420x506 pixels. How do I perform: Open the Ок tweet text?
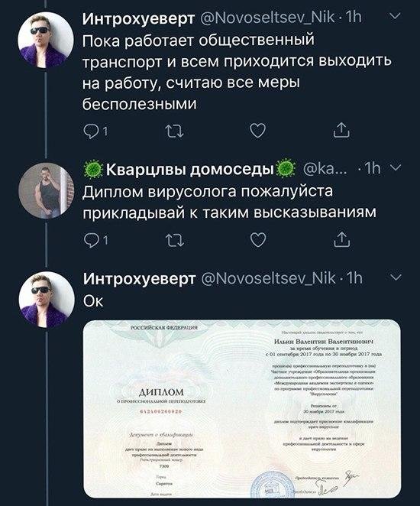93,301
